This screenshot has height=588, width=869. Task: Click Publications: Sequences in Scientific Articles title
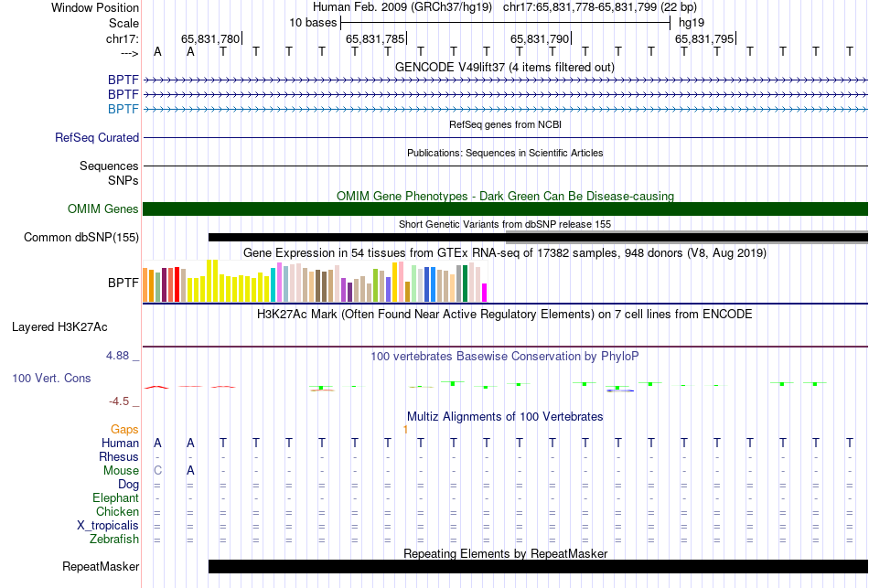click(505, 153)
